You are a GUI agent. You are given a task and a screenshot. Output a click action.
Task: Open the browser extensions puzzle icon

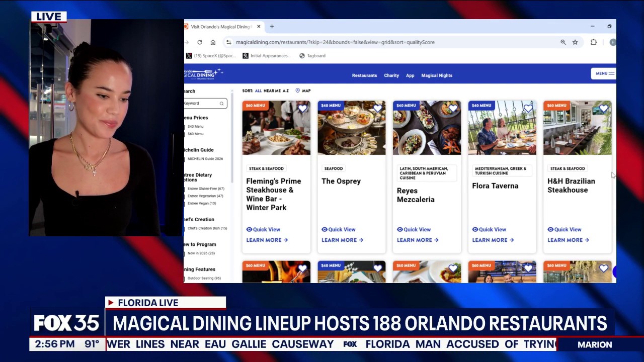click(x=594, y=42)
